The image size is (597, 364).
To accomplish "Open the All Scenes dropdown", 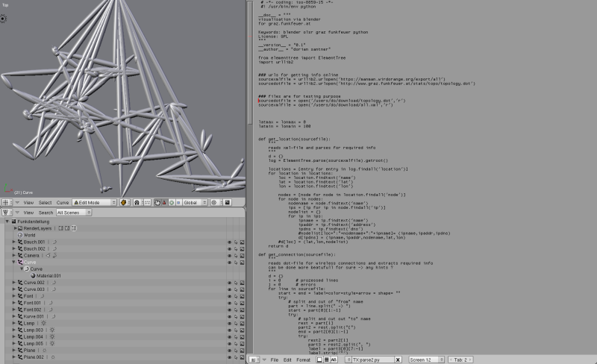I will coord(72,213).
